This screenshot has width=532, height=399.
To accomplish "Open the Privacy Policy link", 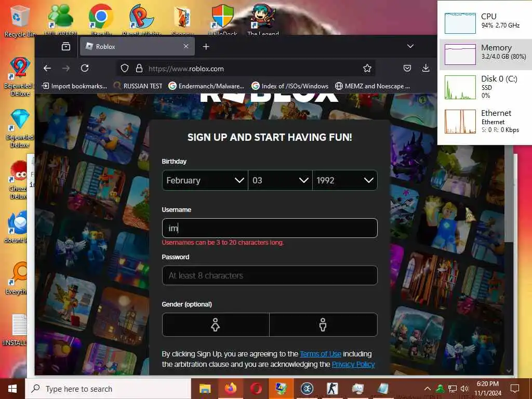I will coord(353,364).
